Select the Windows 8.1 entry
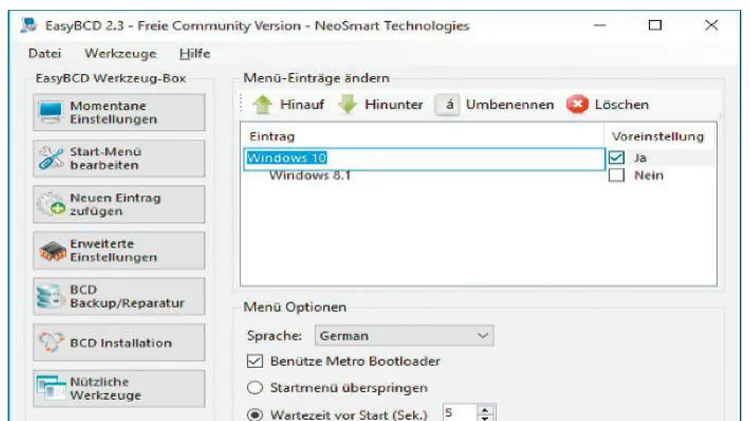 (310, 176)
